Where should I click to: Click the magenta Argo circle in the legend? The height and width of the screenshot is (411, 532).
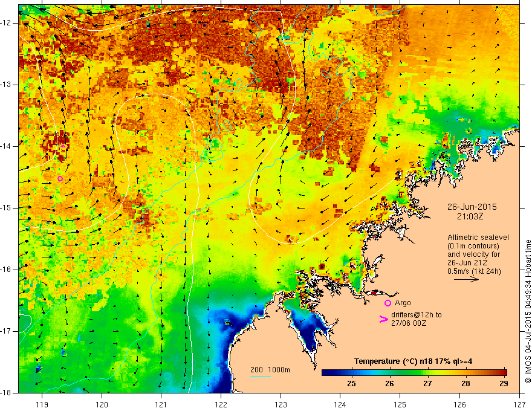388,303
